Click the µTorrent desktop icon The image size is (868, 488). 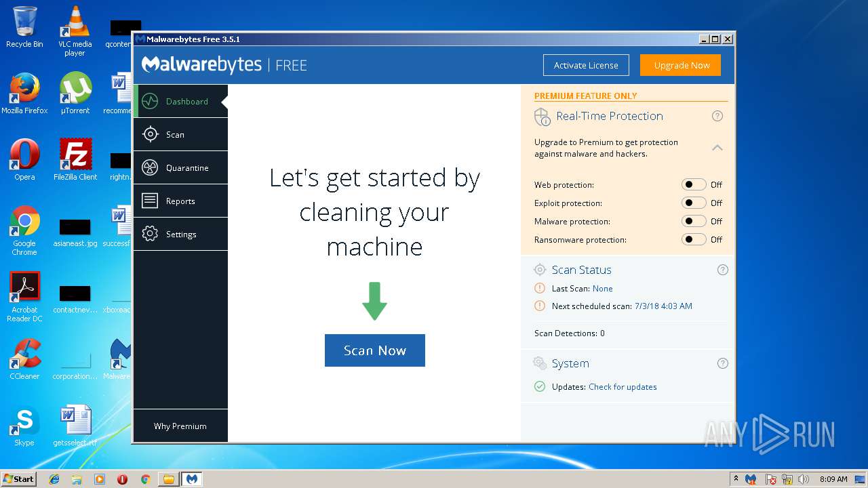point(75,94)
